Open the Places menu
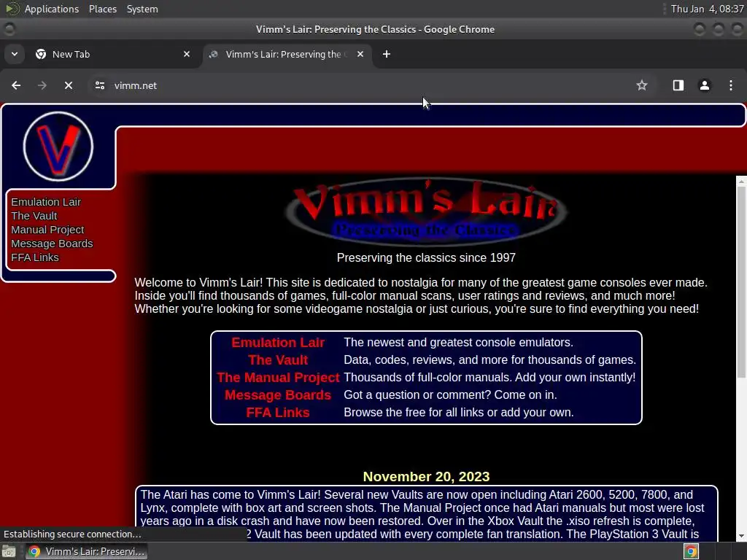 point(103,9)
